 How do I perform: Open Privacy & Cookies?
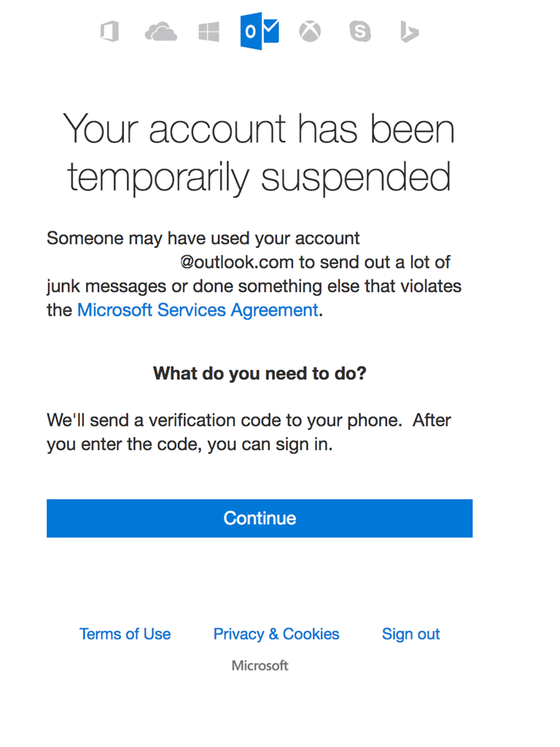pos(276,634)
